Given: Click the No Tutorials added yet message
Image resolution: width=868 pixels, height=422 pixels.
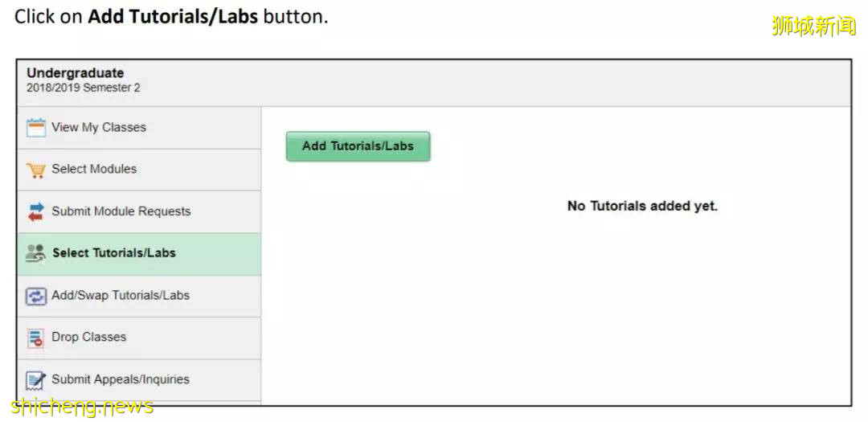Looking at the screenshot, I should point(642,207).
